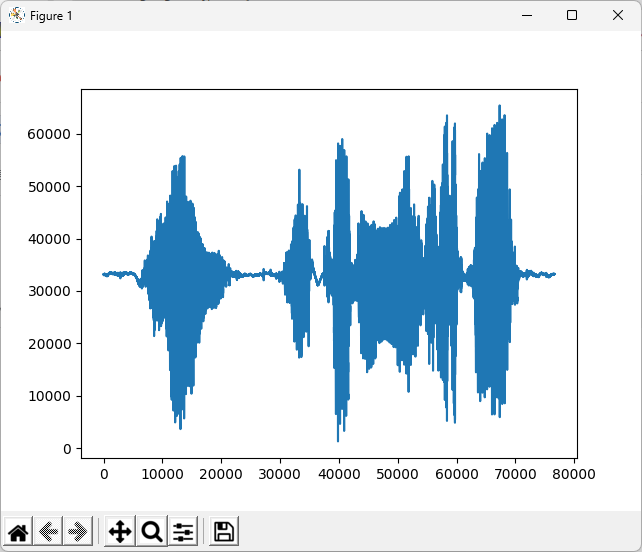Open the Configure subplots sliders dialog
The image size is (642, 552).
pos(183,531)
